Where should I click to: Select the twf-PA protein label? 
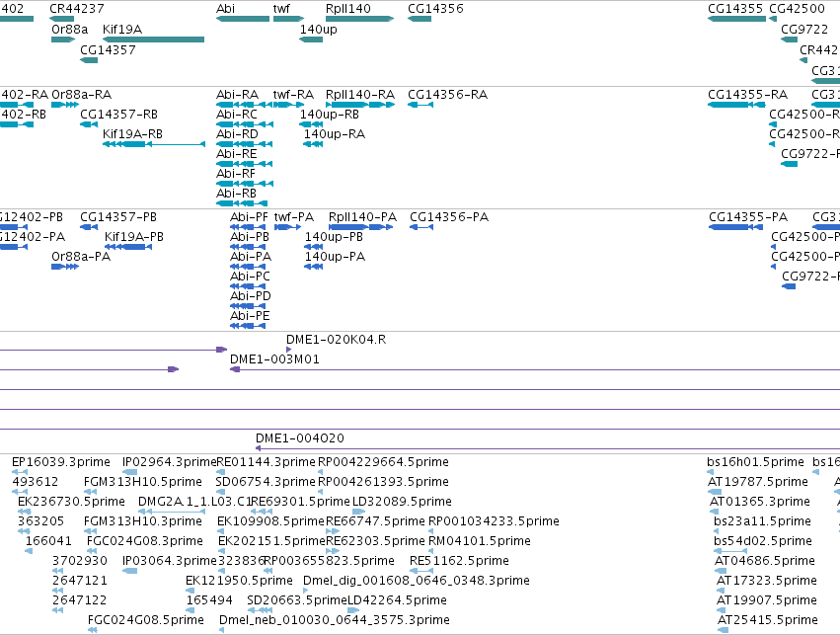[294, 217]
